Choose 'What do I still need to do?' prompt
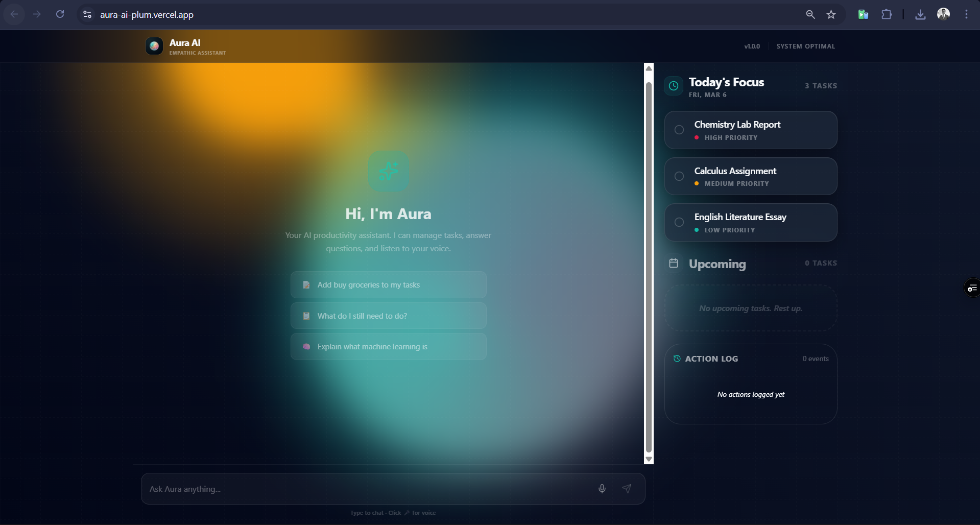 pos(388,316)
